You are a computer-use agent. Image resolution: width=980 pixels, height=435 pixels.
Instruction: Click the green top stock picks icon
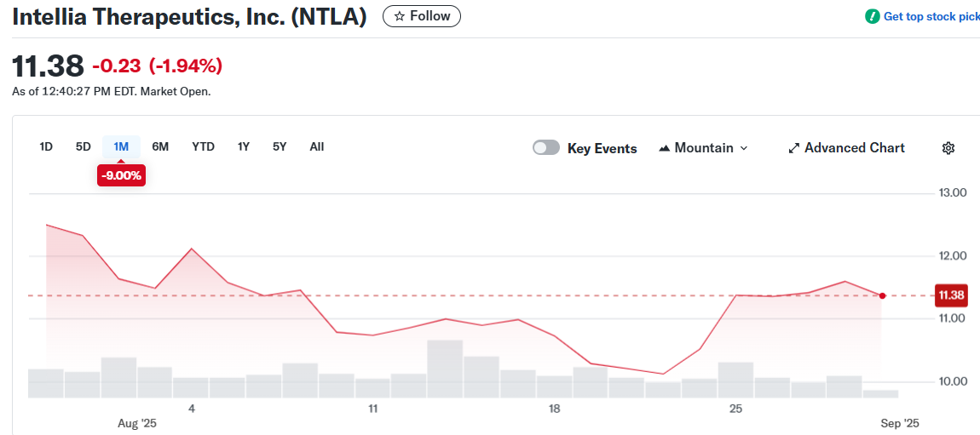tap(872, 17)
